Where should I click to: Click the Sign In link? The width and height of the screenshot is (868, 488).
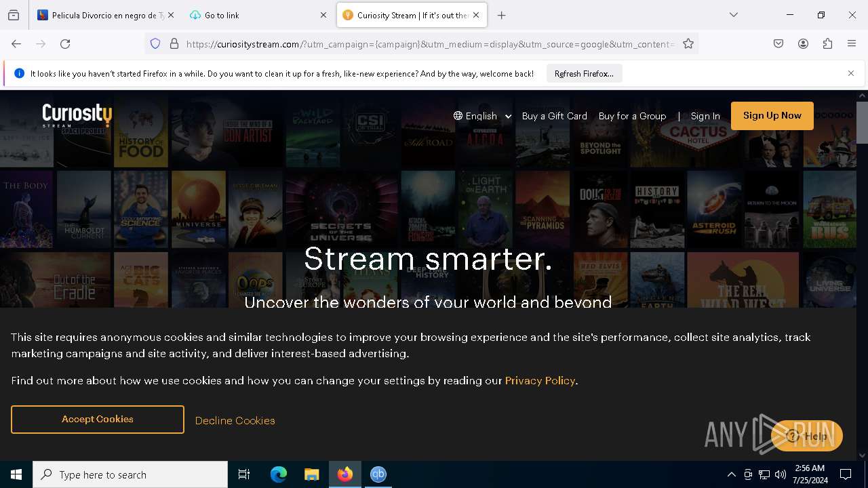coord(705,116)
